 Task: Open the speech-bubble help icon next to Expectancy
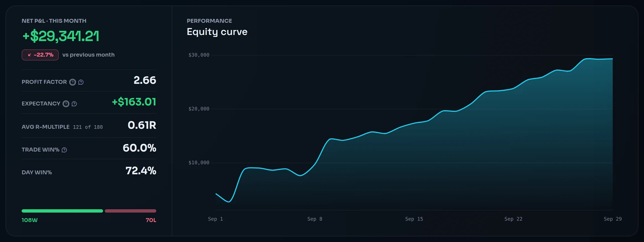pyautogui.click(x=74, y=104)
